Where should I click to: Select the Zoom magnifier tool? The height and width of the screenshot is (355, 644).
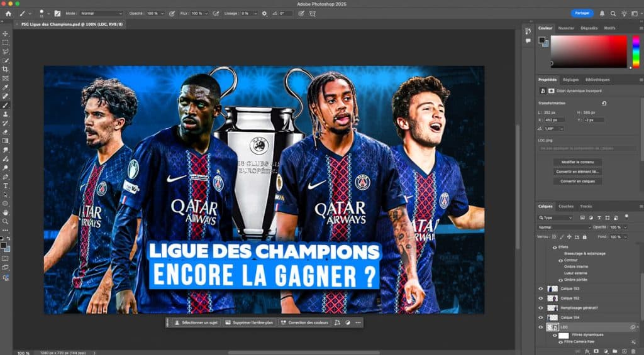point(6,221)
